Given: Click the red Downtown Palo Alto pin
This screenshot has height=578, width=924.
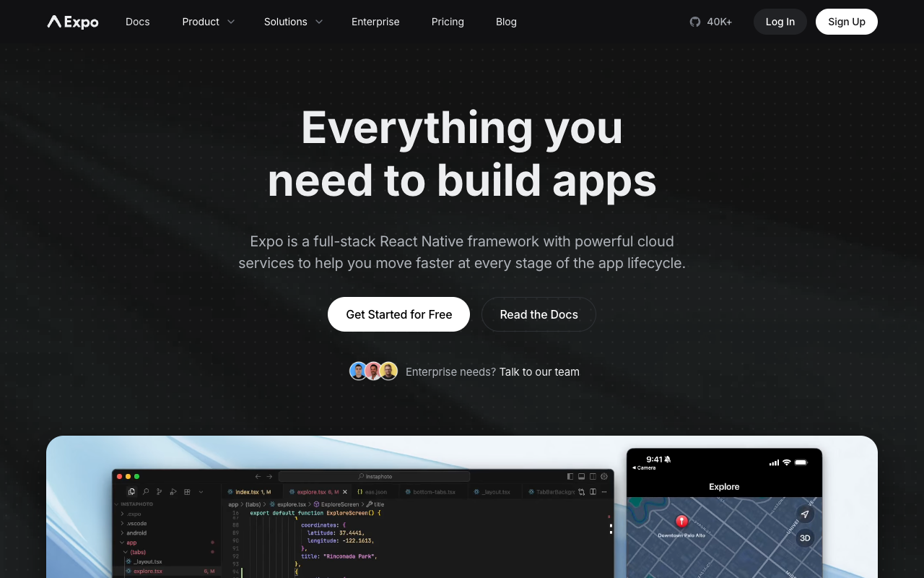Looking at the screenshot, I should (x=681, y=522).
